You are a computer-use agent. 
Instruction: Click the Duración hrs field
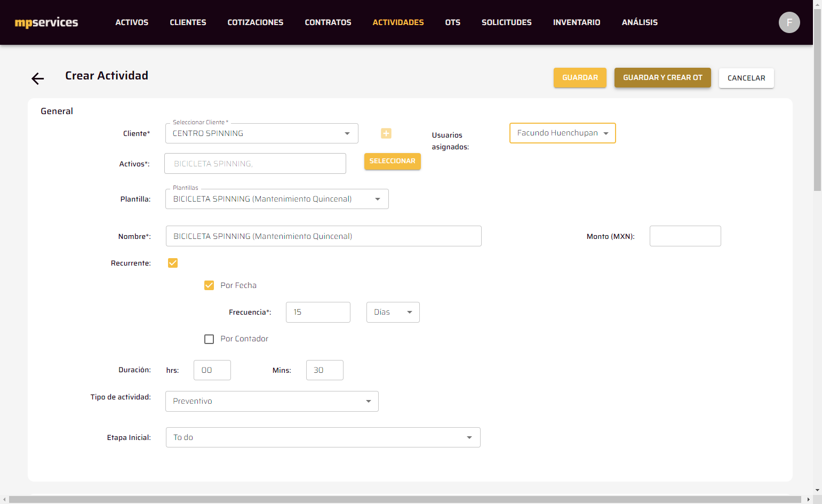click(x=212, y=370)
